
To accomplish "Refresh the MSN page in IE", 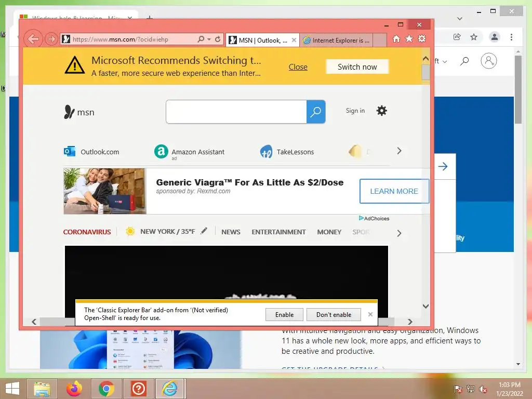I will coord(218,39).
